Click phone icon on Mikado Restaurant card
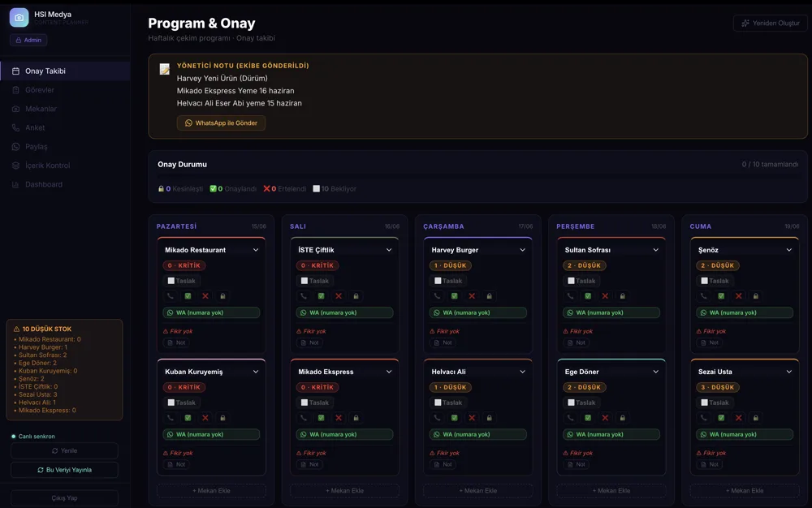Image resolution: width=812 pixels, height=508 pixels. pyautogui.click(x=171, y=296)
